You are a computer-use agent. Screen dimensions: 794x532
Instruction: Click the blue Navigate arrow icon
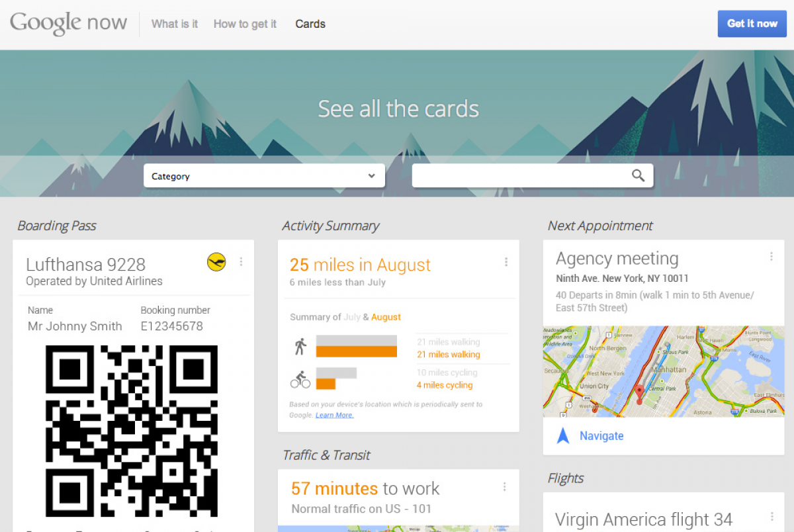tap(563, 435)
